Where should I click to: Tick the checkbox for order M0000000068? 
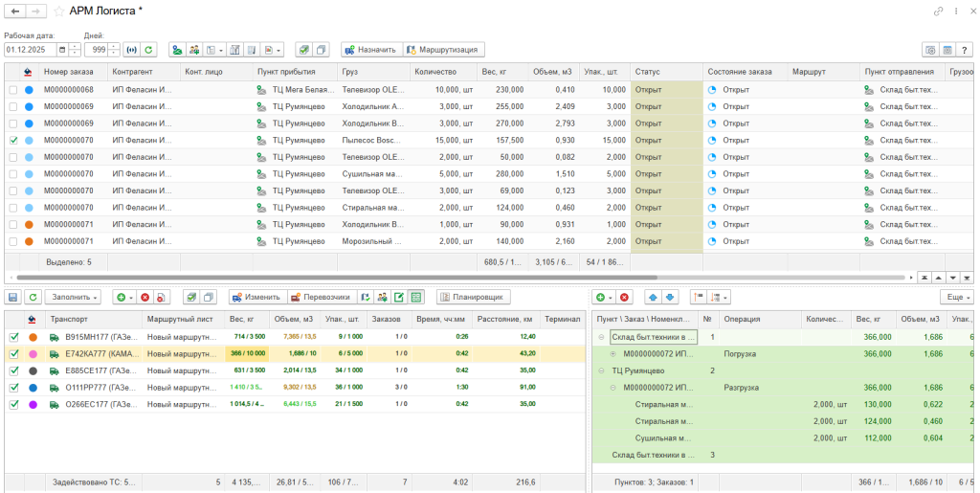coord(12,90)
